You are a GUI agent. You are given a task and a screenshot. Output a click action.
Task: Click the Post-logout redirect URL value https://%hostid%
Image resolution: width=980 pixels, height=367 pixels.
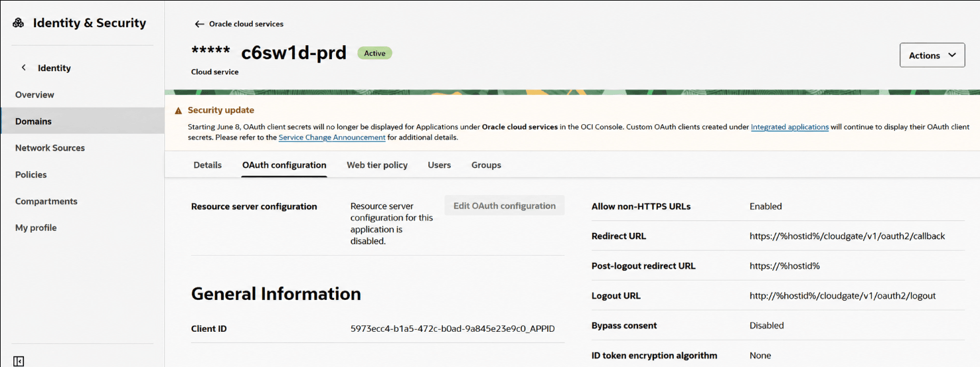(785, 266)
